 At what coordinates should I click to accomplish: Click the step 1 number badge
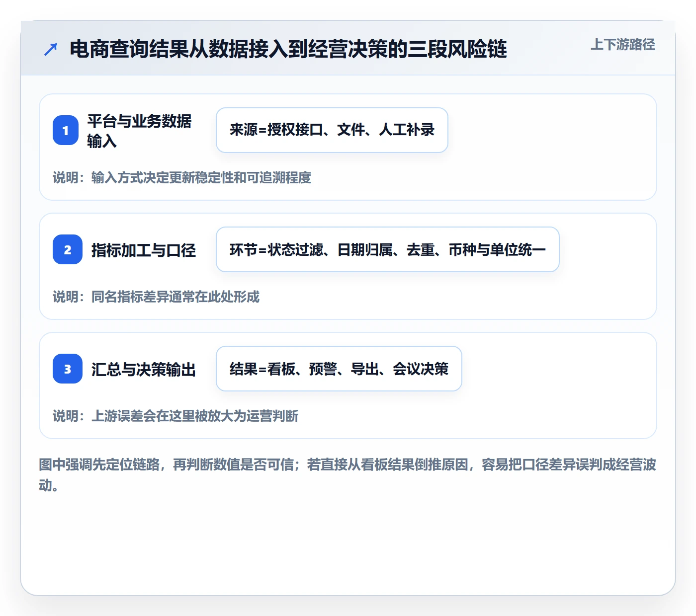click(x=66, y=130)
